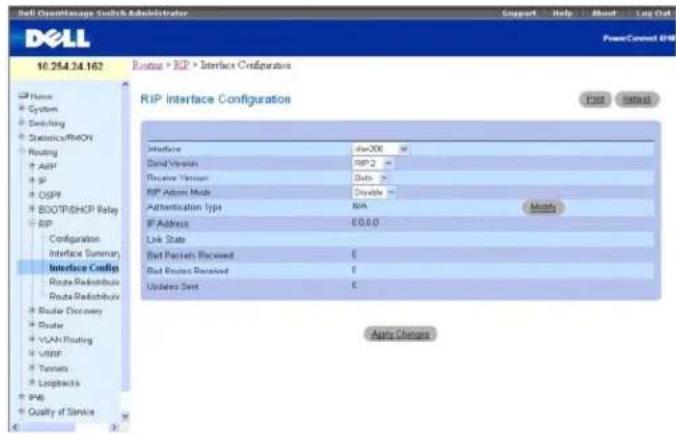Click the Switching tree label
Viewport: 676px width, 435px height.
tap(47, 124)
